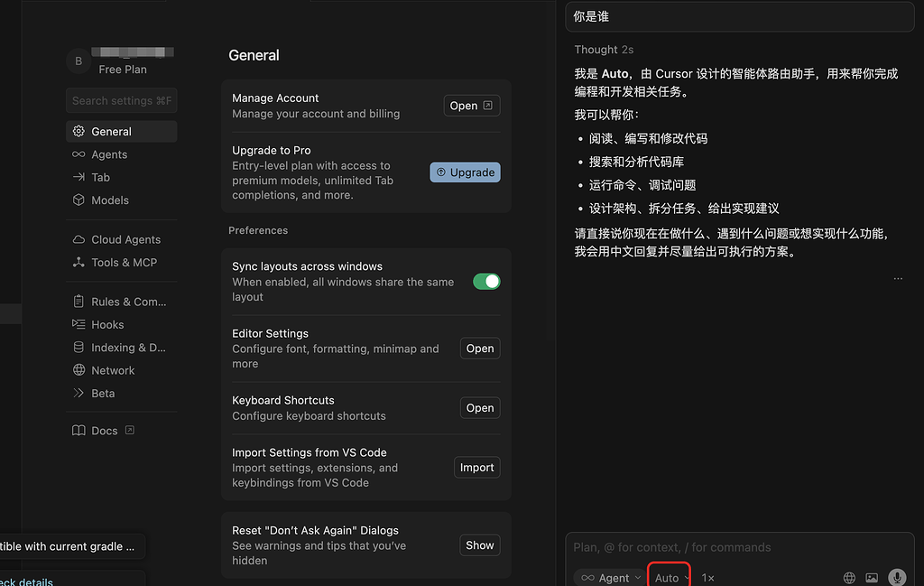
Task: Click the Preferences section heading
Action: point(258,230)
